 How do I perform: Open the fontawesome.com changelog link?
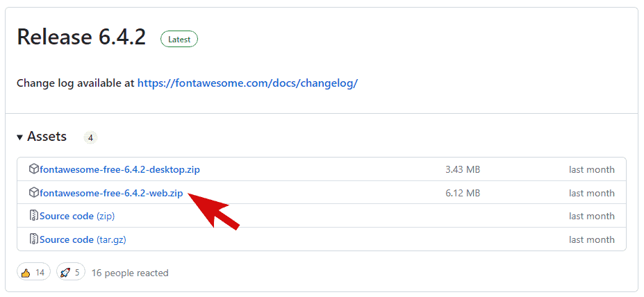247,83
